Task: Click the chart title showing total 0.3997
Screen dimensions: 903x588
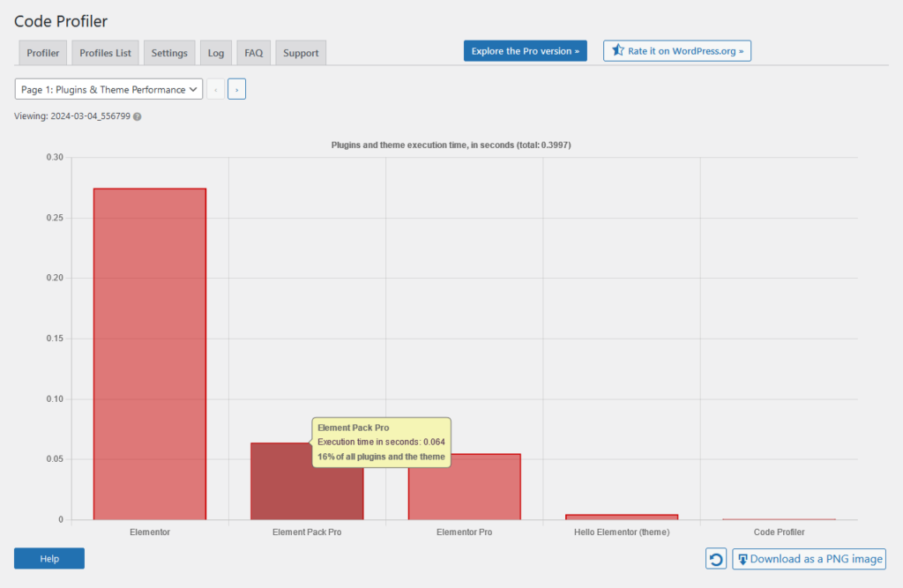Action: point(451,145)
